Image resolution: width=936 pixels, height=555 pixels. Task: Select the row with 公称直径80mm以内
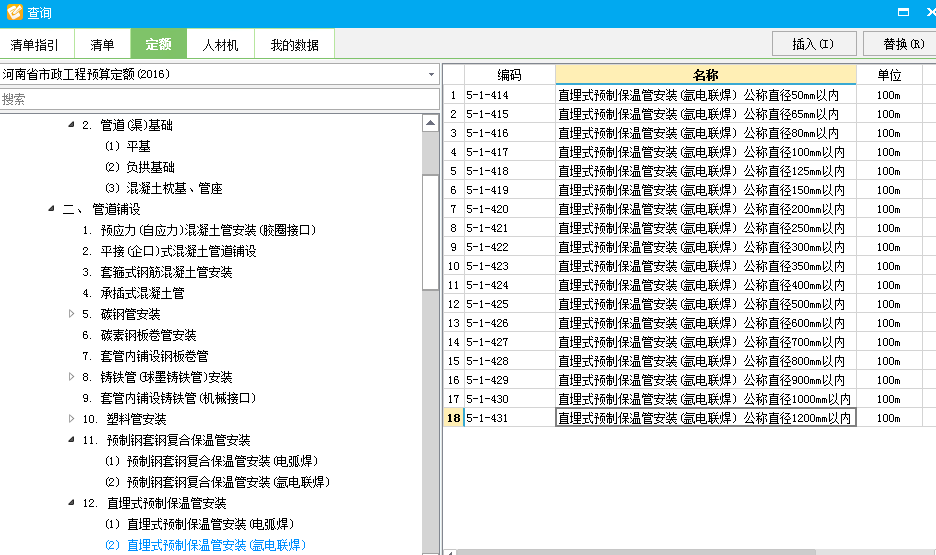coord(706,133)
